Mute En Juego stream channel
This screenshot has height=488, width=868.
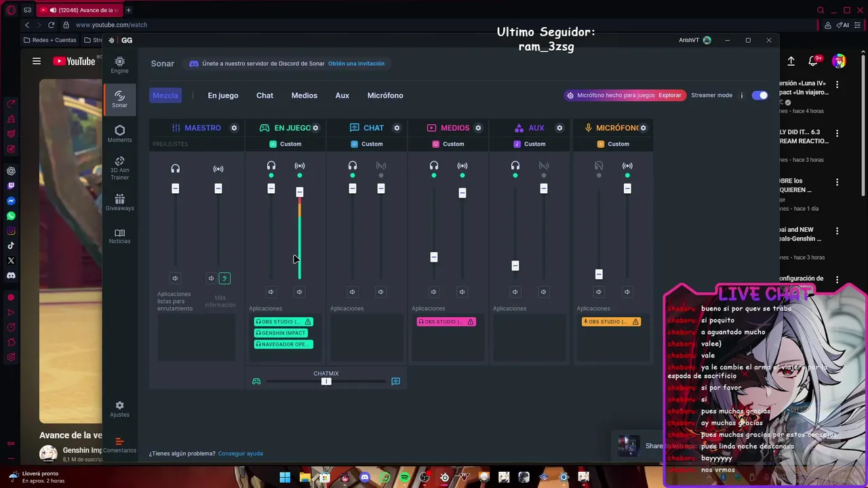coord(299,292)
